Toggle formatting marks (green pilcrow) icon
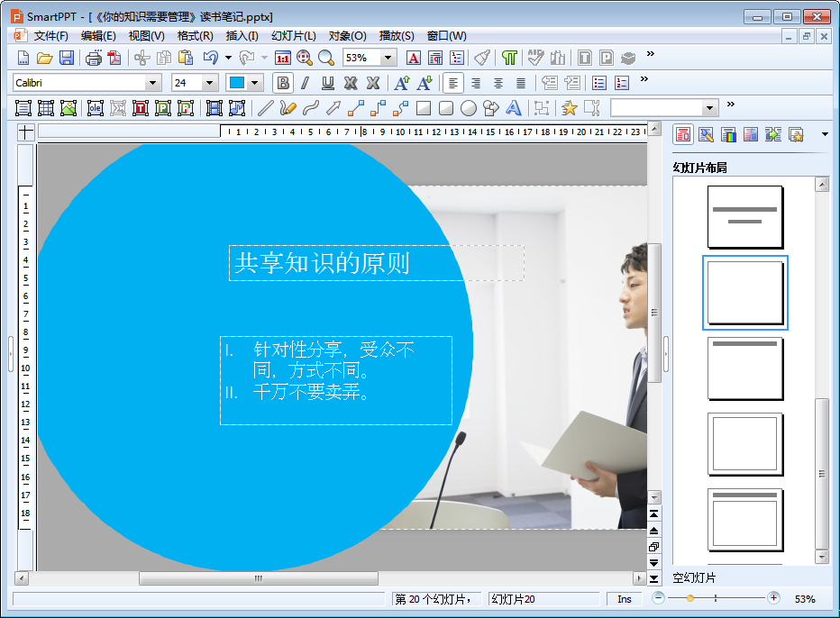Image resolution: width=840 pixels, height=618 pixels. coord(509,58)
